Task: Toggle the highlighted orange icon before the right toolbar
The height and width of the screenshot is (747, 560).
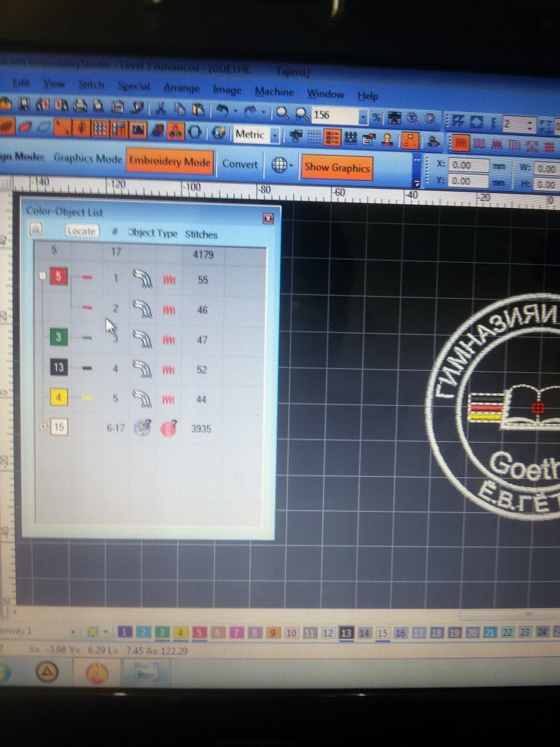Action: coord(411,140)
